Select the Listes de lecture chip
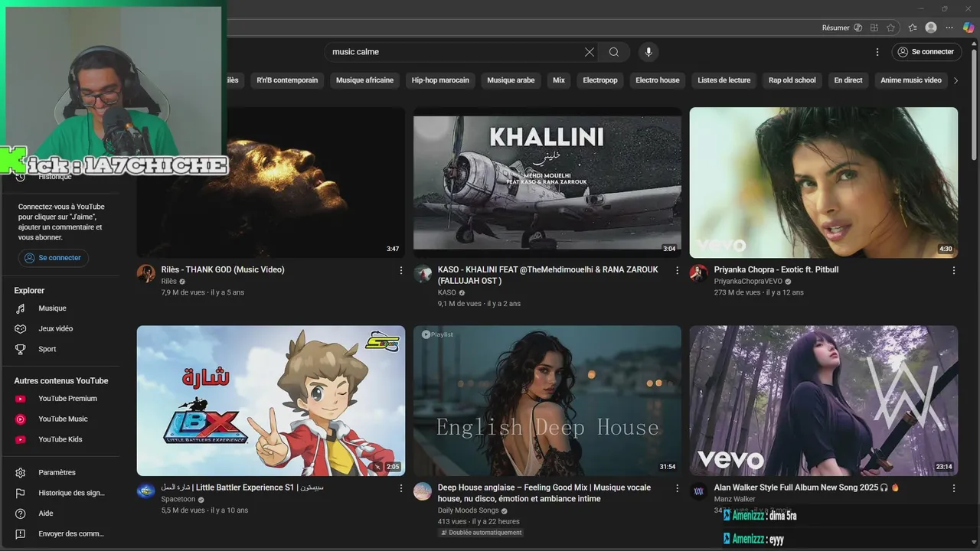 pos(724,80)
